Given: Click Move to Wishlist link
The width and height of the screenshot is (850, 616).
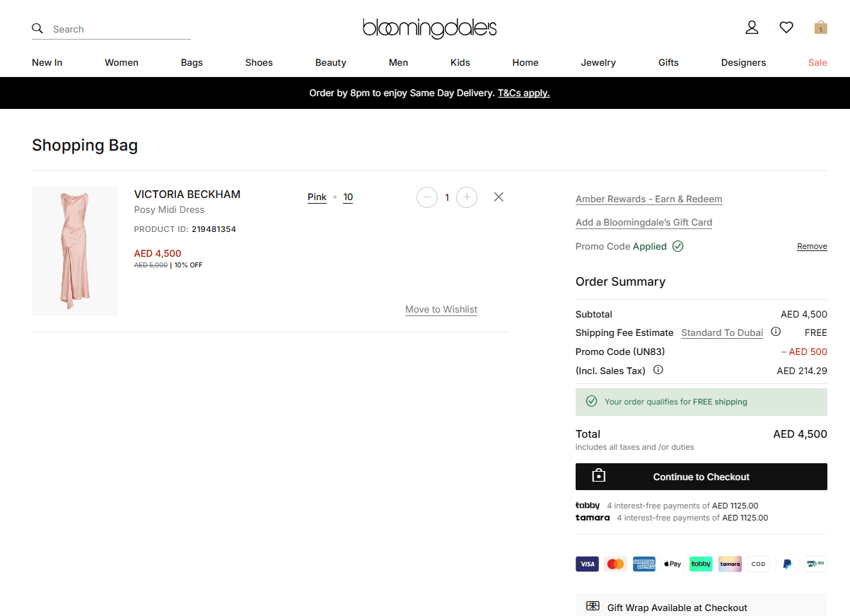Looking at the screenshot, I should click(441, 310).
